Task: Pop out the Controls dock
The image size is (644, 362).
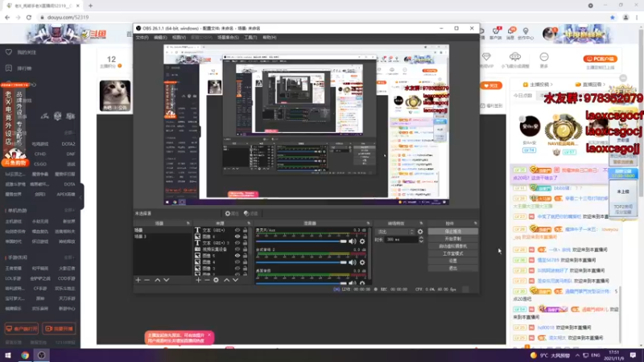Action: [475, 224]
